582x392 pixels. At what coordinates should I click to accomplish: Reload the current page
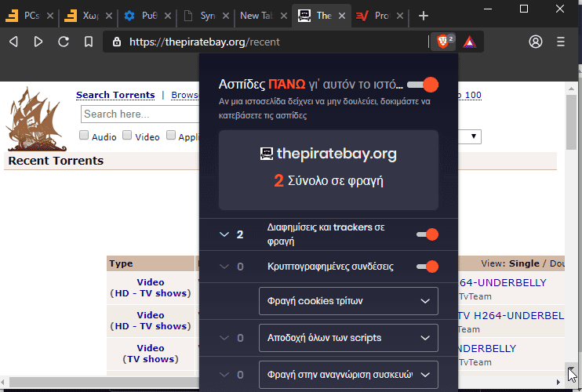point(64,42)
